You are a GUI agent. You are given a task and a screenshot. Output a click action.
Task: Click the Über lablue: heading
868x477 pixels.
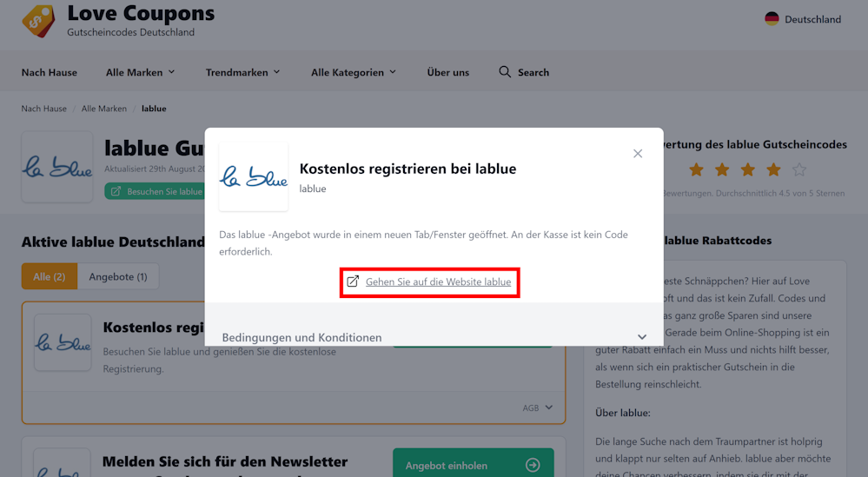click(623, 413)
